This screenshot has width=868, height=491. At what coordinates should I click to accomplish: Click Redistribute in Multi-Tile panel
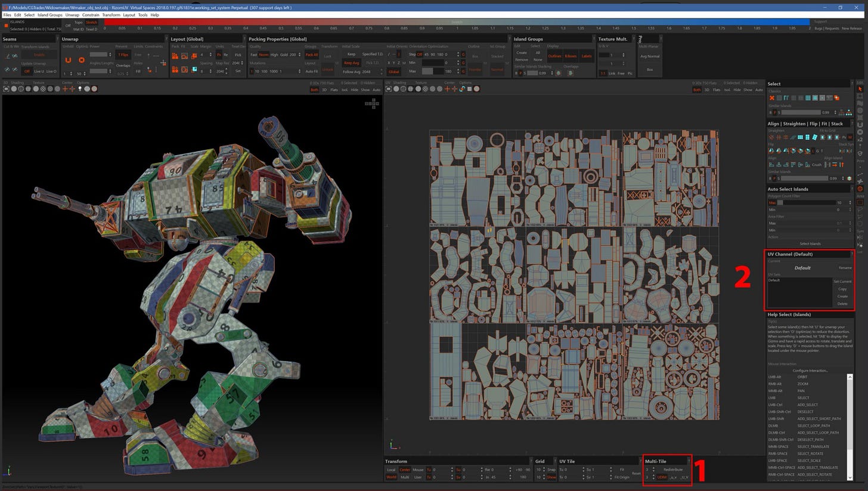(673, 470)
